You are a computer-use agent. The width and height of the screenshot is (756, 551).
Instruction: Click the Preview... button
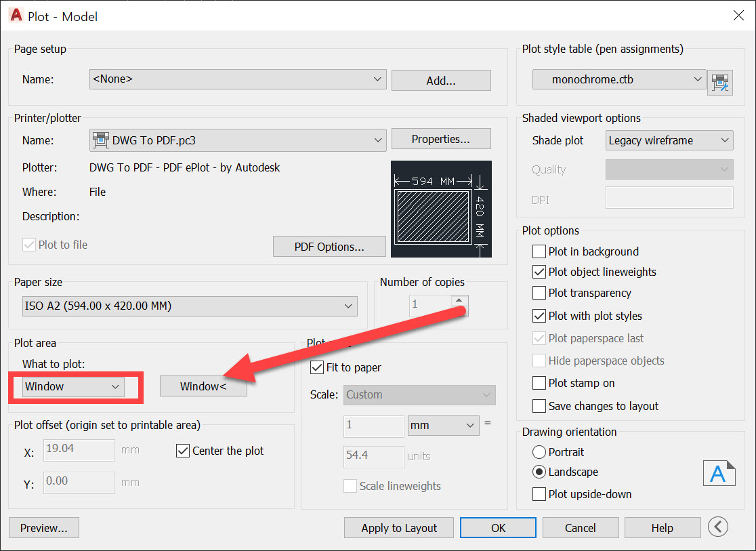[x=44, y=528]
